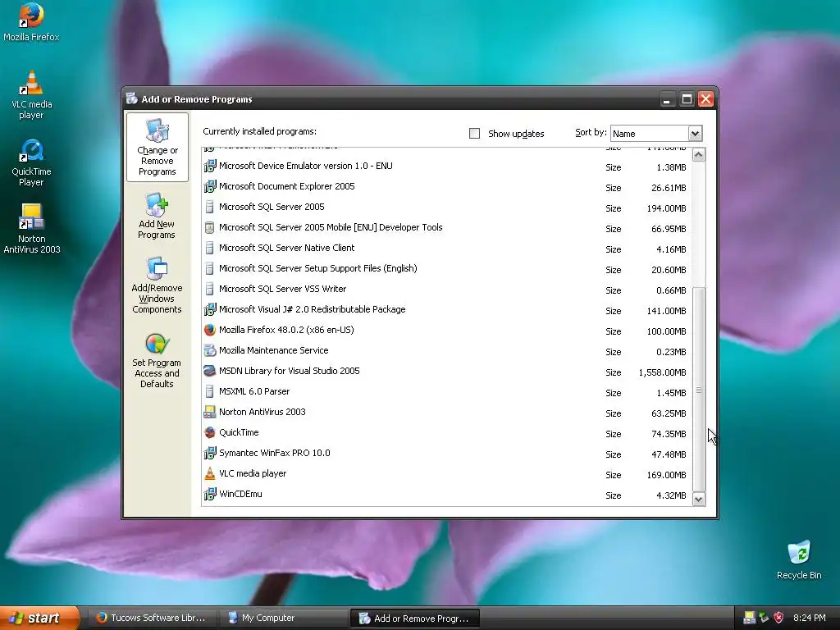This screenshot has width=840, height=630.
Task: Open Mozilla Firefox desktop shortcut
Action: [31, 22]
